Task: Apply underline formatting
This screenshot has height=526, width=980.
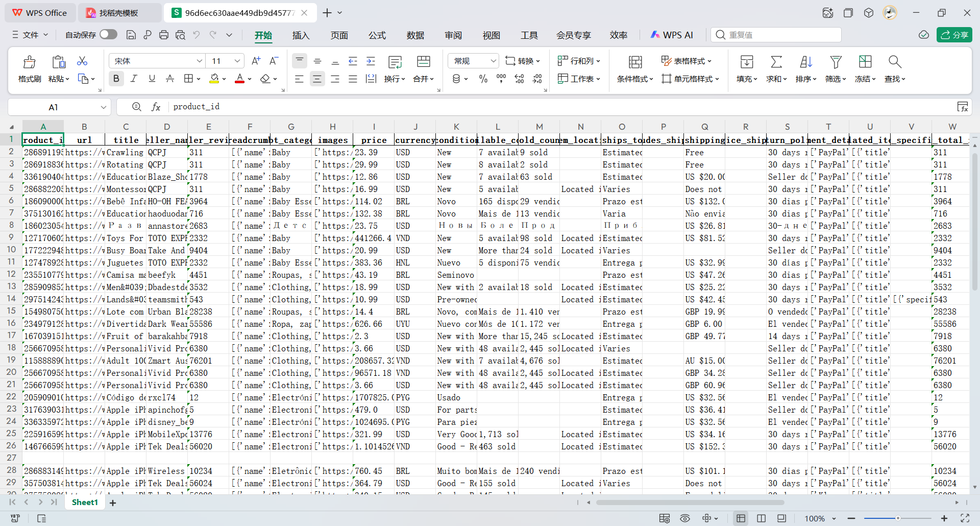Action: [x=152, y=79]
